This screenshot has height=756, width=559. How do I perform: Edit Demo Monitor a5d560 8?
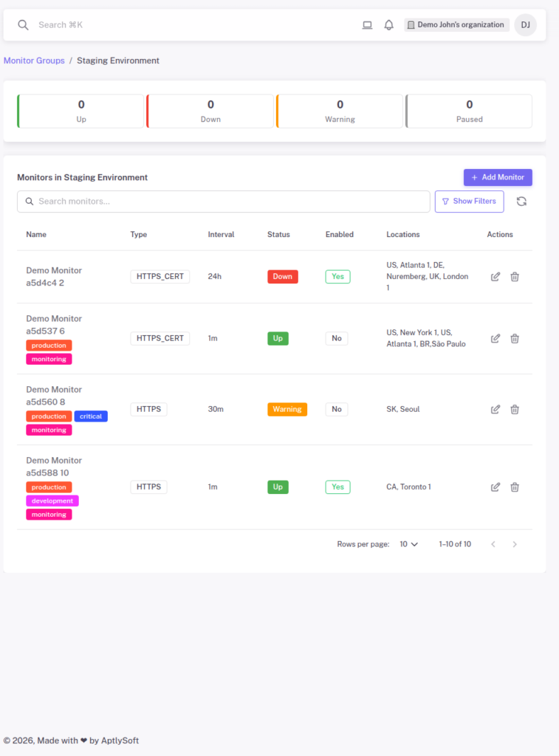coord(495,409)
